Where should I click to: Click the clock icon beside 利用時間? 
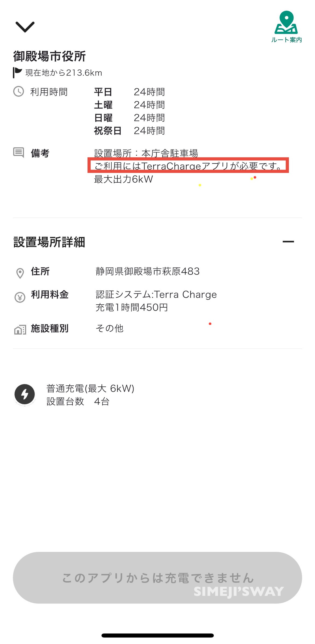(19, 92)
